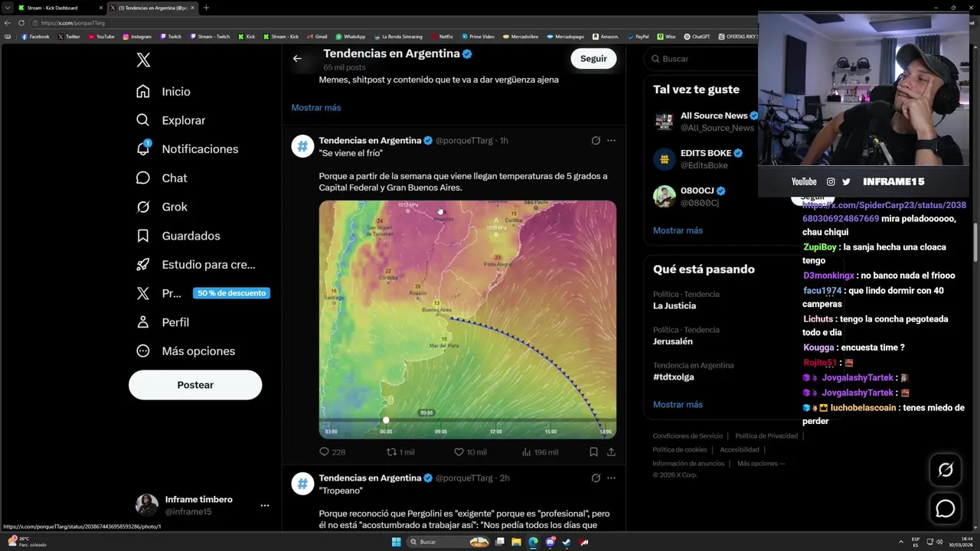Click the back arrow beside Tendencias en Argentina

point(297,58)
